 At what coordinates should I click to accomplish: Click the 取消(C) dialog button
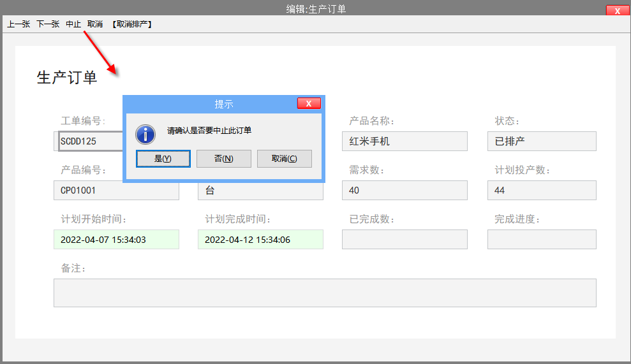[285, 159]
